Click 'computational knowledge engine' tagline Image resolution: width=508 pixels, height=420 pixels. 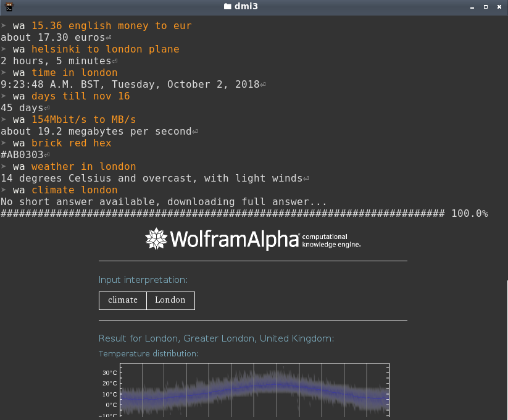[x=331, y=241]
